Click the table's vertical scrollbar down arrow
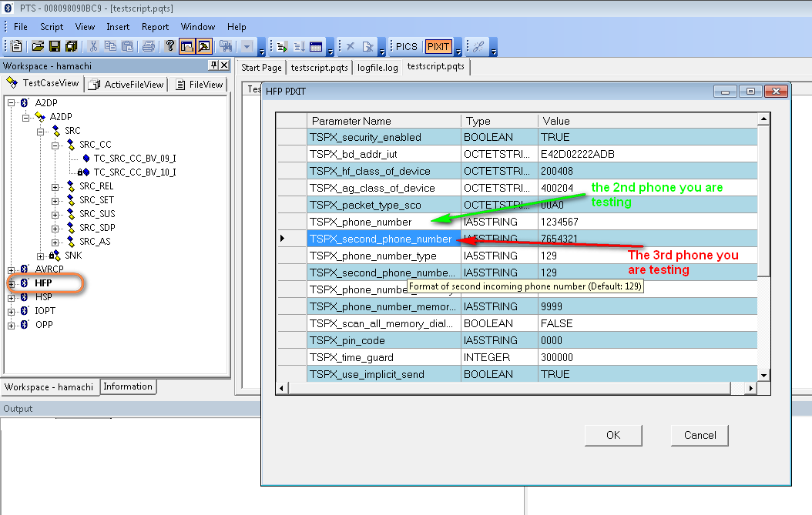This screenshot has height=515, width=812. [763, 375]
